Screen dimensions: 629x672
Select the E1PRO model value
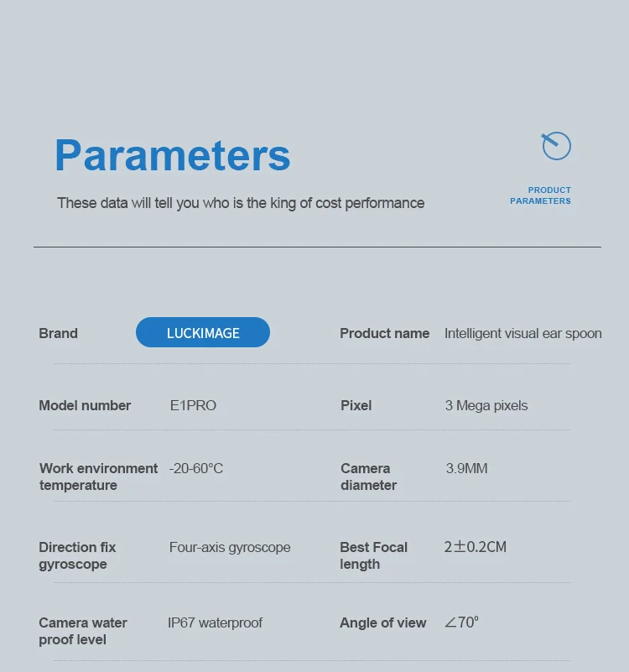193,405
